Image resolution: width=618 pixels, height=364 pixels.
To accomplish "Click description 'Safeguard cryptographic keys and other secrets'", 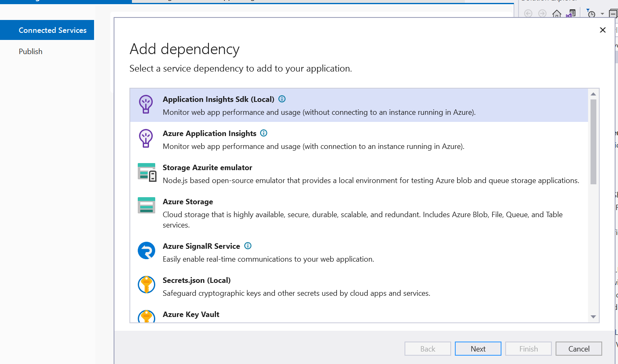I will click(296, 293).
